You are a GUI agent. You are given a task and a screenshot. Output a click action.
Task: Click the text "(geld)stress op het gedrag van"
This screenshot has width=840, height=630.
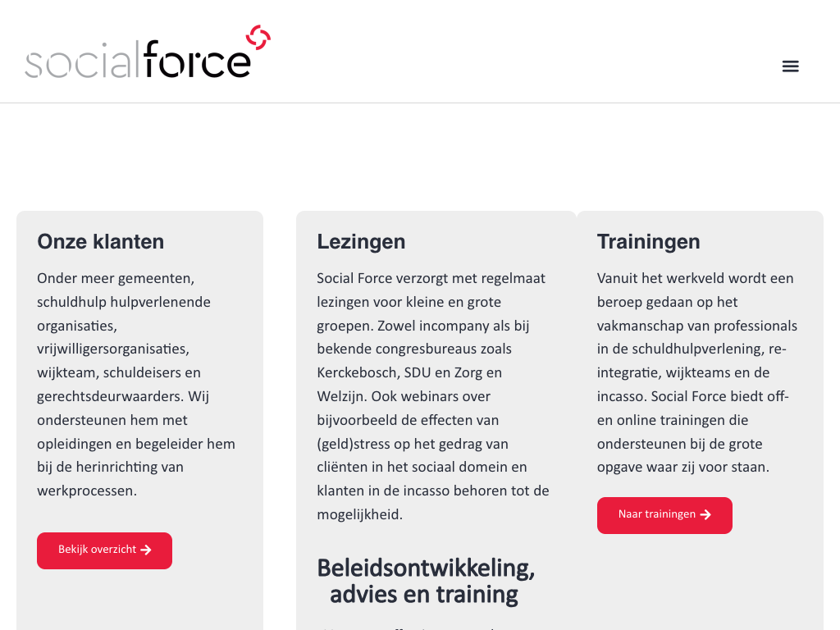pyautogui.click(x=413, y=445)
